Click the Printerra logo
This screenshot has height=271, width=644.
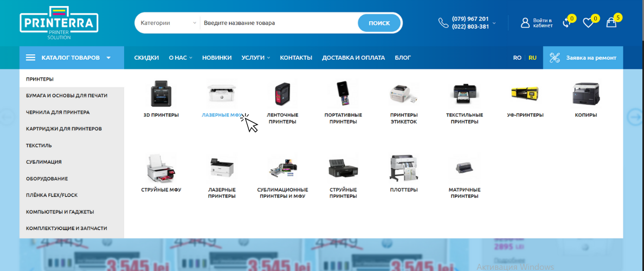tap(59, 23)
